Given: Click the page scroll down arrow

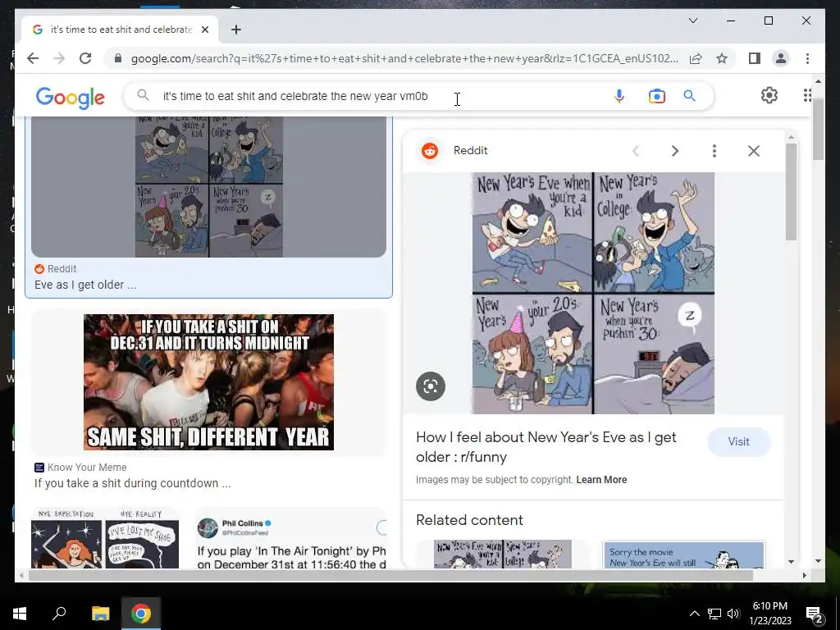Looking at the screenshot, I should coord(818,561).
